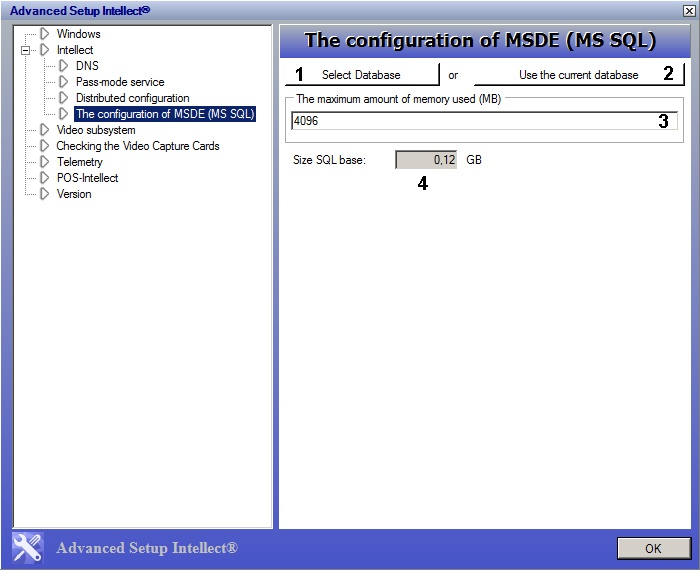700x570 pixels.
Task: Collapse the Intellect tree node
Action: tap(25, 50)
